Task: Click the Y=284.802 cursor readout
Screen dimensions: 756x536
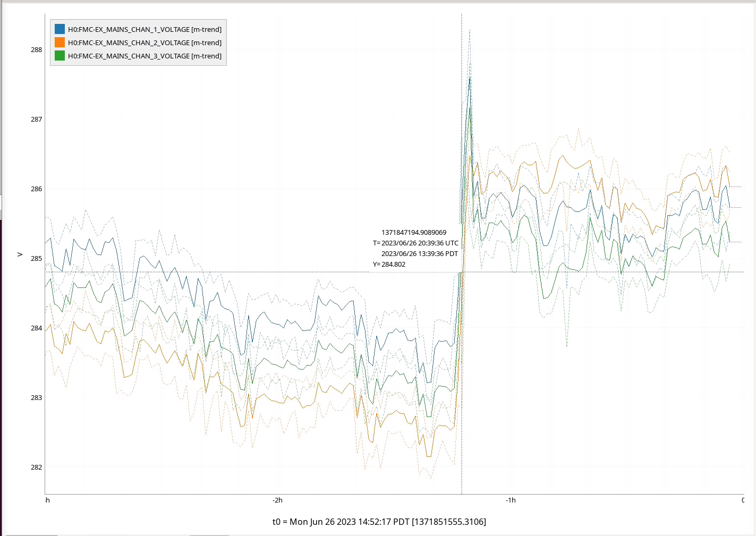Action: point(389,265)
